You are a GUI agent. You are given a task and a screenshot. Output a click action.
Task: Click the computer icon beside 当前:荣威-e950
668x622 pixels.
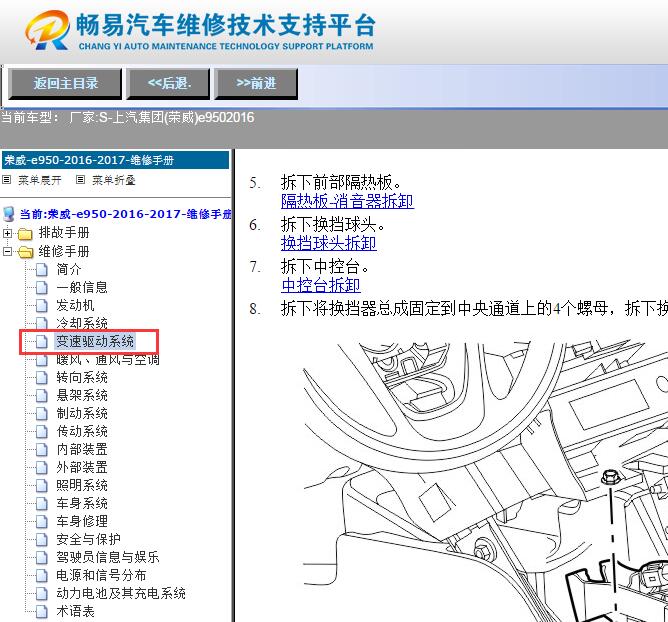pyautogui.click(x=9, y=214)
